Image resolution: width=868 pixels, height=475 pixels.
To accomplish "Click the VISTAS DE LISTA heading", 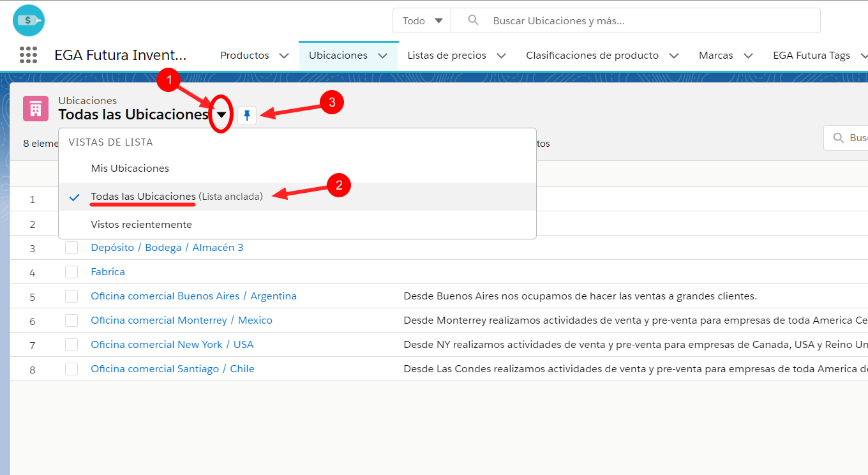I will [110, 142].
